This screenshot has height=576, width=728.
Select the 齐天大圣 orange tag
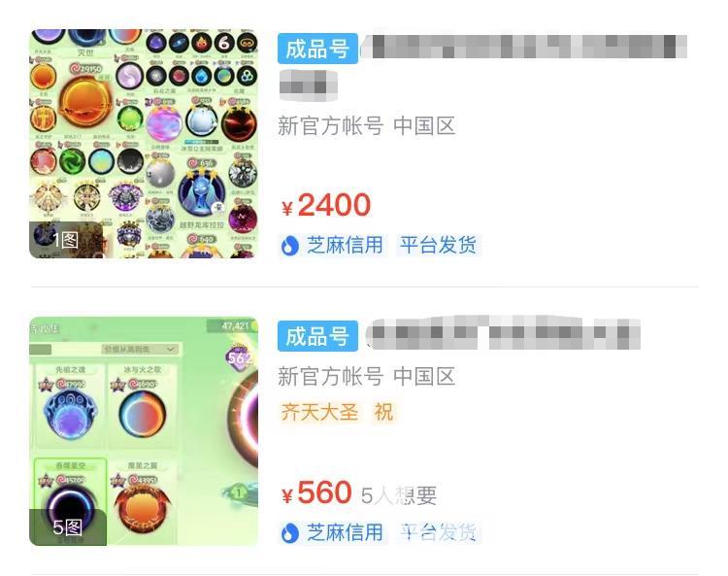(x=319, y=413)
